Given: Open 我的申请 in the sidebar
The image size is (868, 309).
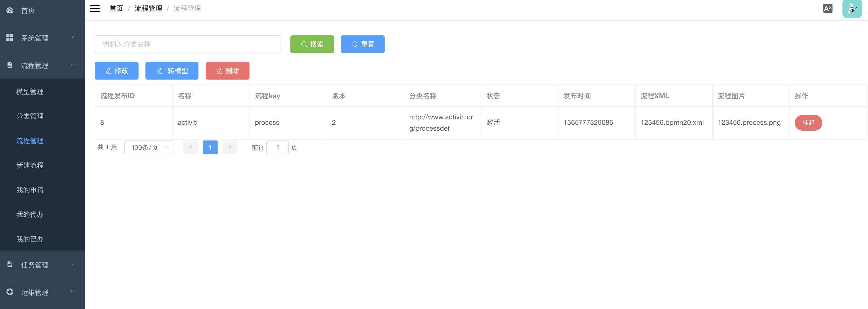Looking at the screenshot, I should (42, 190).
